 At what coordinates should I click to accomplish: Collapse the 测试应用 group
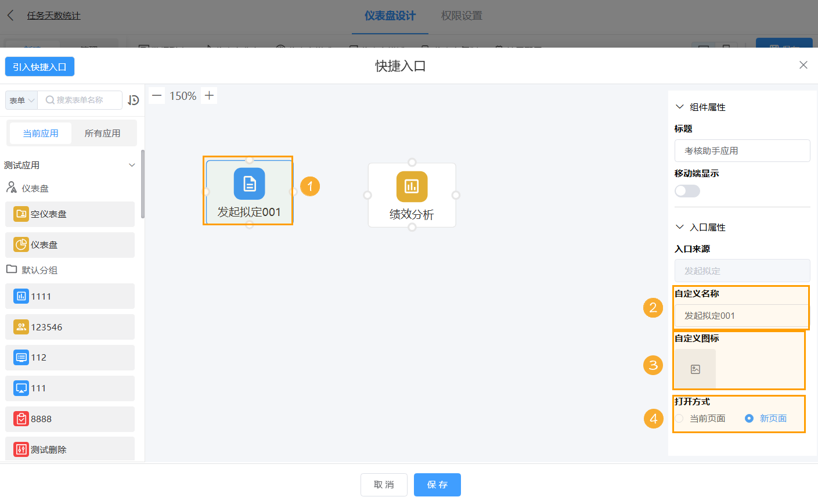[132, 165]
